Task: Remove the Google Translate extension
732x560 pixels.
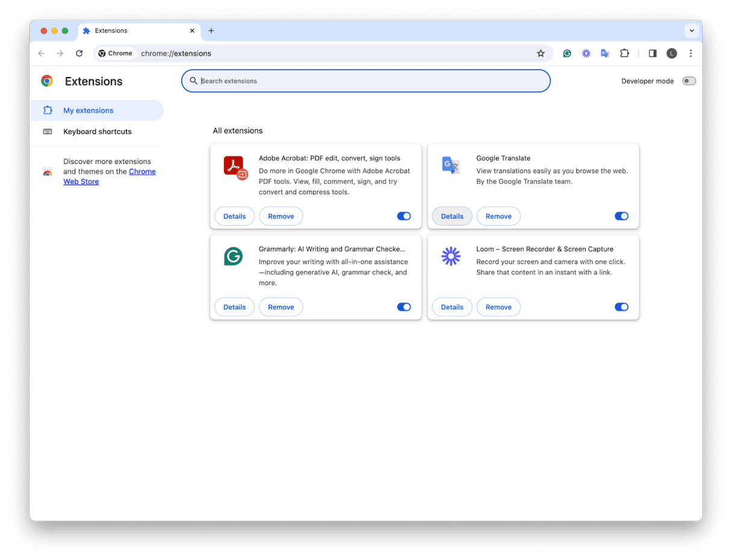Action: coord(498,216)
